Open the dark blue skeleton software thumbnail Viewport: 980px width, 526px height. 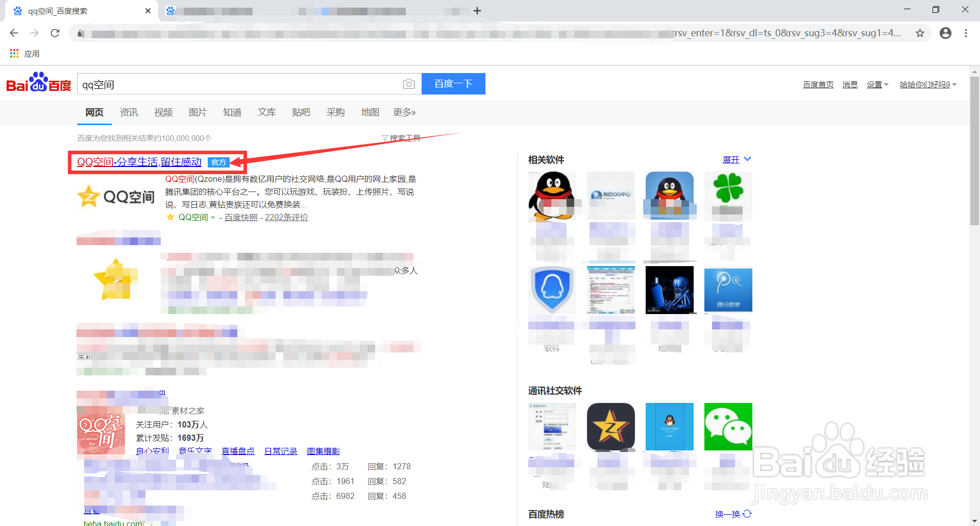coord(670,290)
